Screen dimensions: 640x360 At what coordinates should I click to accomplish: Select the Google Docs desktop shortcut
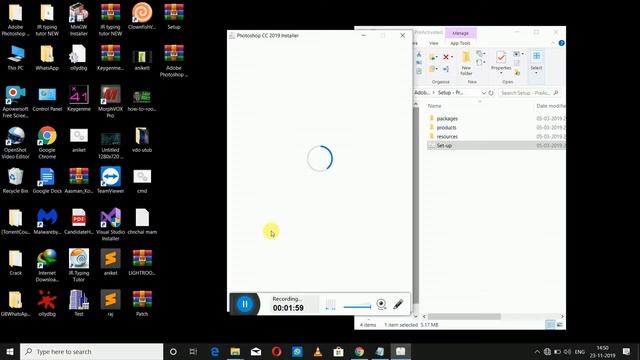pyautogui.click(x=47, y=180)
